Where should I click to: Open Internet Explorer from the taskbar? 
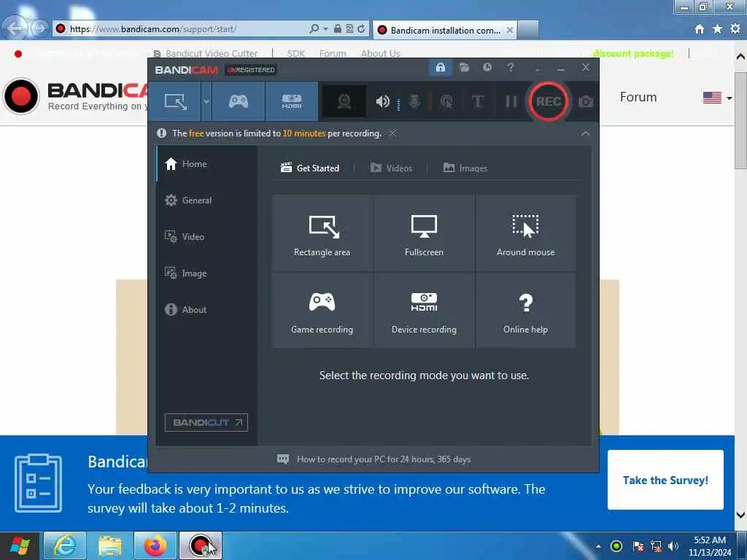click(x=65, y=545)
